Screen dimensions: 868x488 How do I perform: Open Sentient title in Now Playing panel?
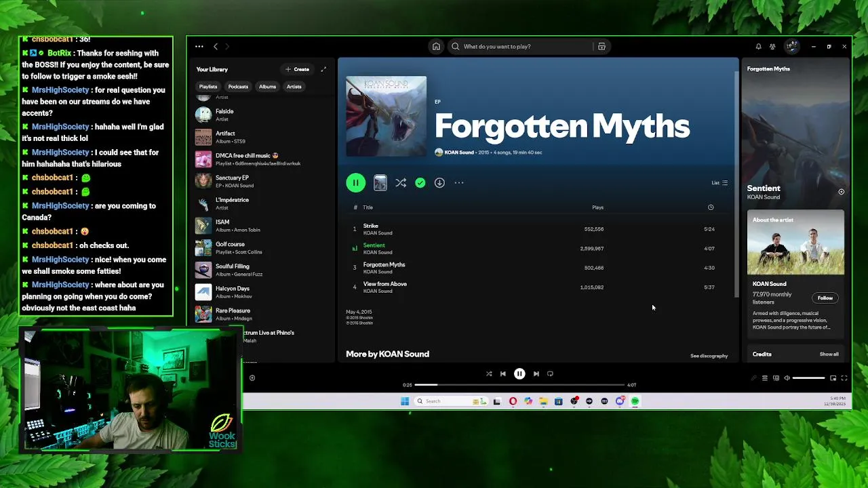[764, 188]
